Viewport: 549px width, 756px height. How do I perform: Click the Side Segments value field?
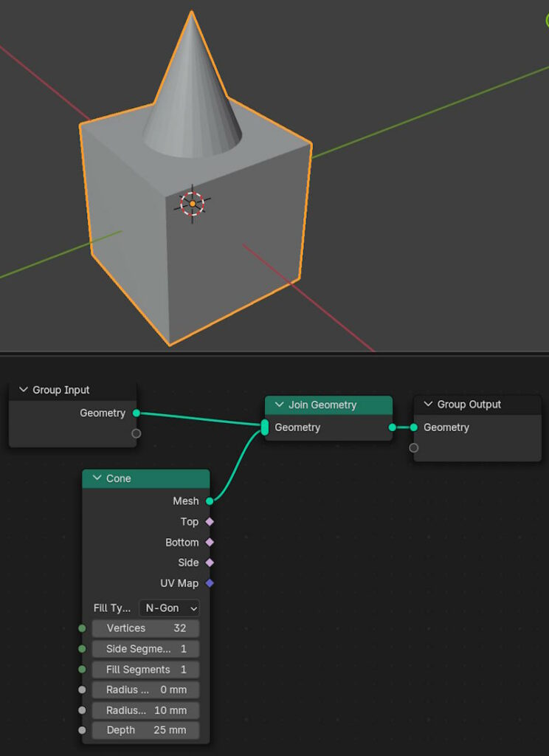[145, 649]
